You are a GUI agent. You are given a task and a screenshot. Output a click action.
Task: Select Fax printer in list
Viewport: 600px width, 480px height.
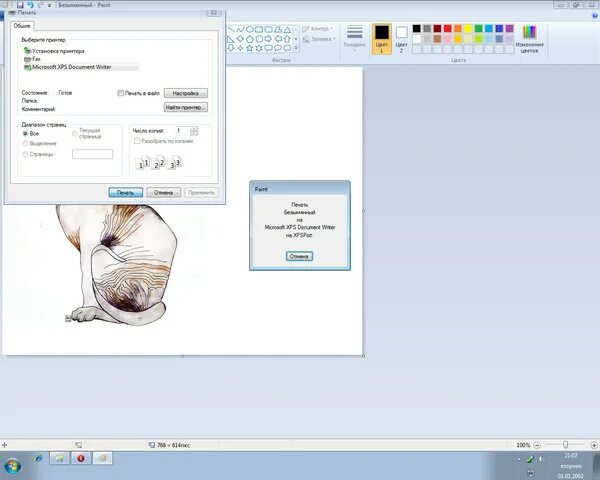pos(32,59)
